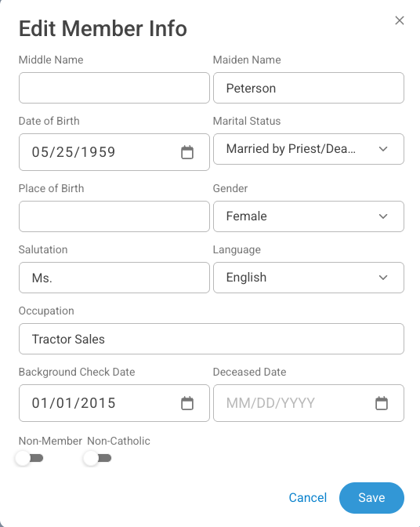
Task: Cancel editing member info
Action: (307, 498)
